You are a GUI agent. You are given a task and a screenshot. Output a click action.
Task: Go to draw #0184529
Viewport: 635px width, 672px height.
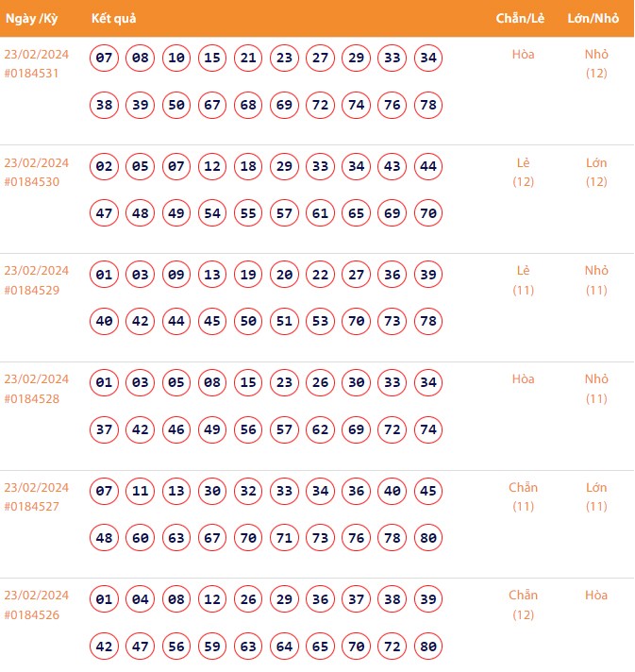coord(32,290)
